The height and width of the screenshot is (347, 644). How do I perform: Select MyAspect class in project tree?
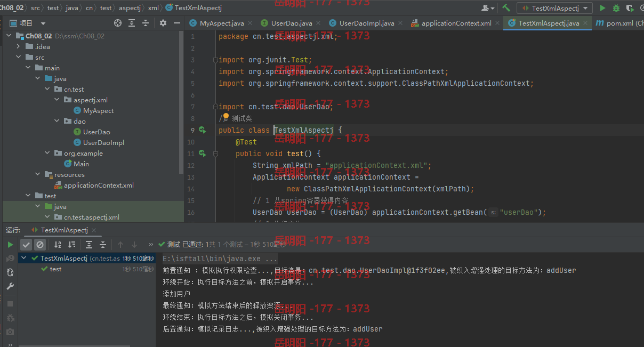click(94, 110)
